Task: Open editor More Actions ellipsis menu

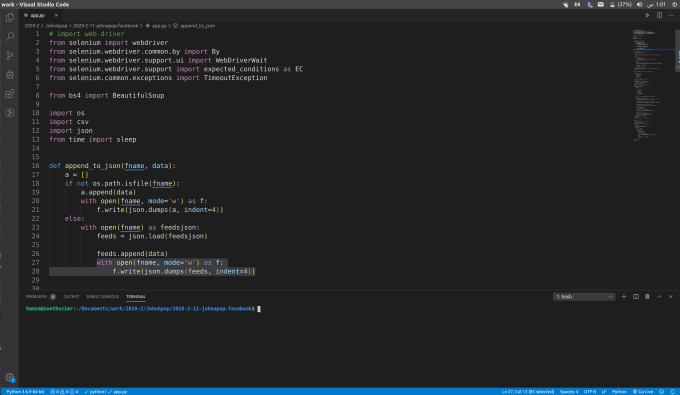Action: point(671,15)
